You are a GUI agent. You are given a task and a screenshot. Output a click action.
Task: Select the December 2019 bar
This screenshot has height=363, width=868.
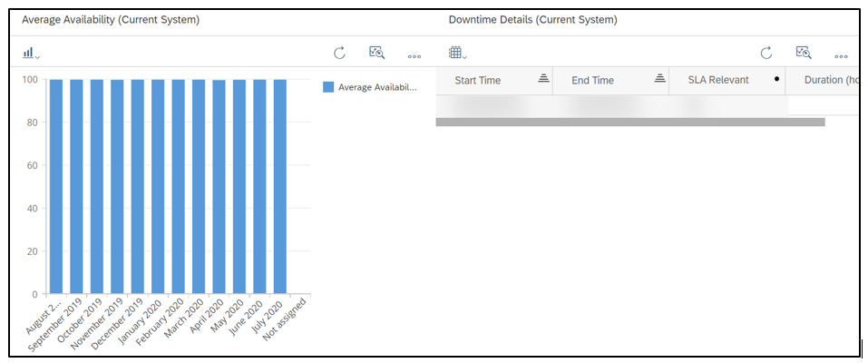tap(137, 186)
